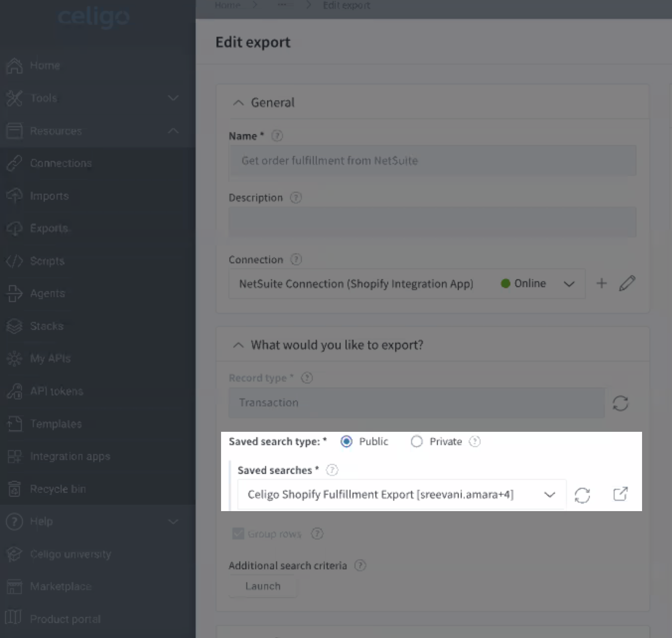
Task: Click help icon beside Saved searches label
Action: click(x=332, y=470)
